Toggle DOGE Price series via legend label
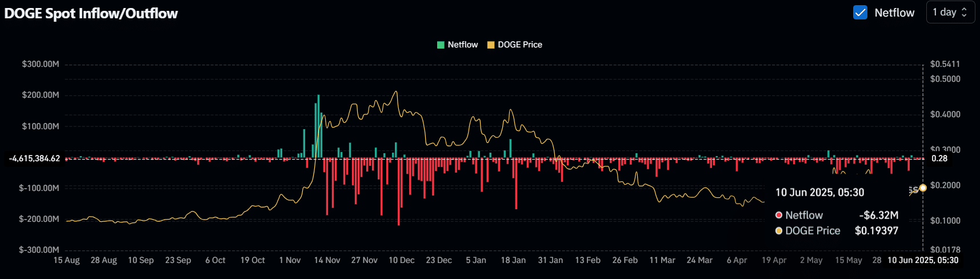The height and width of the screenshot is (279, 980). click(x=519, y=45)
